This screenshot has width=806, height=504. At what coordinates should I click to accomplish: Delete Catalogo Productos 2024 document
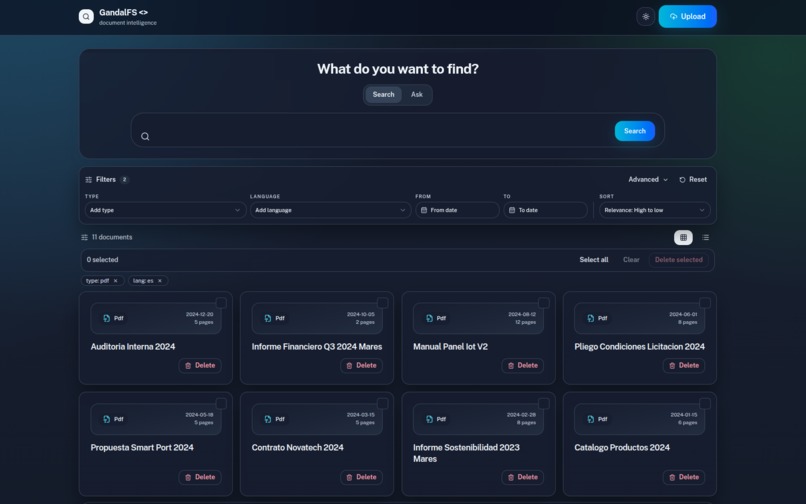(684, 477)
